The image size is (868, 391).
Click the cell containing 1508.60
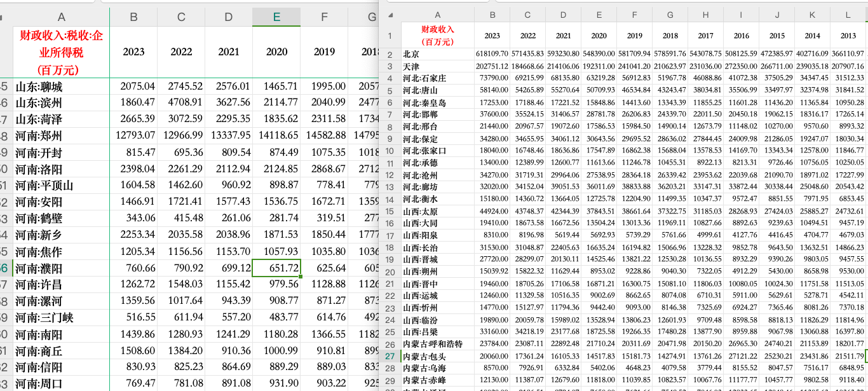[x=133, y=351]
